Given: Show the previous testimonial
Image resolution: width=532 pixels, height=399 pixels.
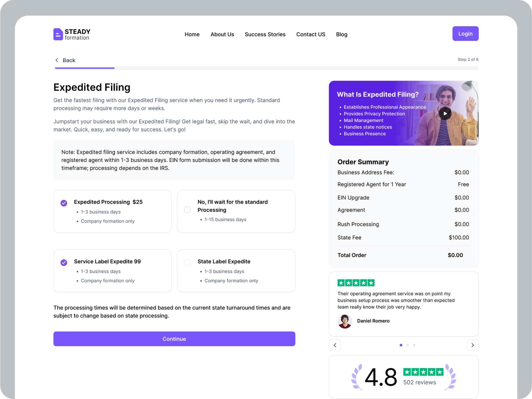Looking at the screenshot, I should click(x=335, y=345).
